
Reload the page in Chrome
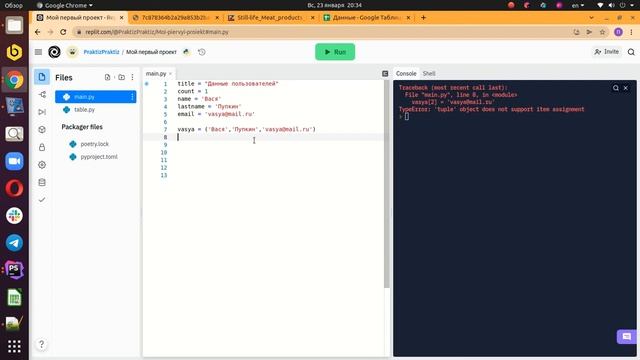63,32
